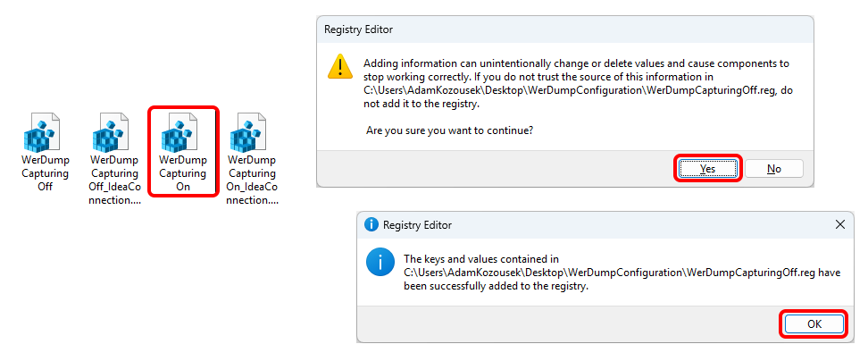
Task: Click the yellow warning triangle icon
Action: 340,66
